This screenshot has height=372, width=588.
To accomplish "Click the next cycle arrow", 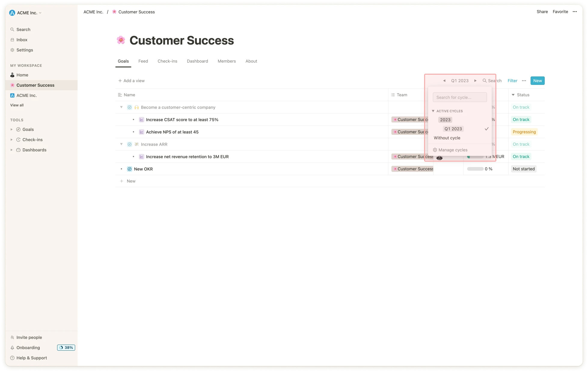I will point(475,81).
